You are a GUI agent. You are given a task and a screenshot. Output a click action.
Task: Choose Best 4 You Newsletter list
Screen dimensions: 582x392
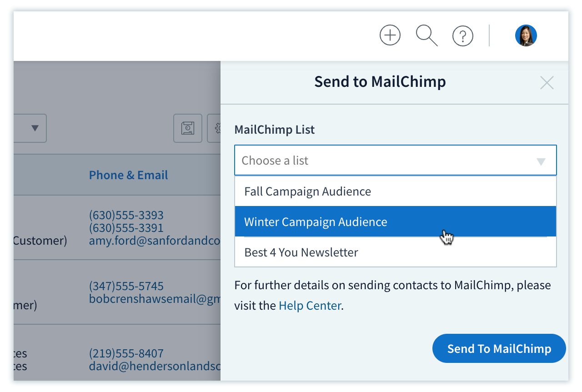click(396, 252)
